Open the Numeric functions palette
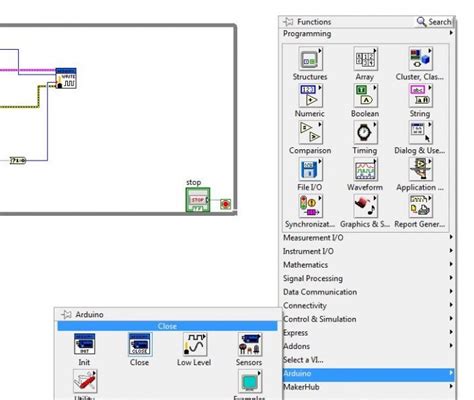474x400 pixels. [310, 96]
